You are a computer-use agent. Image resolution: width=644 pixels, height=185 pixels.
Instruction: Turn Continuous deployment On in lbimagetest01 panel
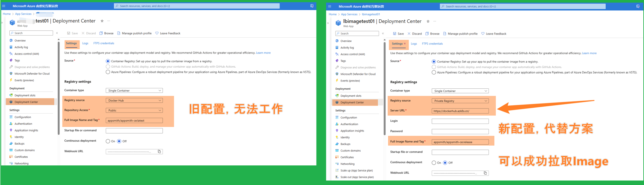pyautogui.click(x=434, y=163)
